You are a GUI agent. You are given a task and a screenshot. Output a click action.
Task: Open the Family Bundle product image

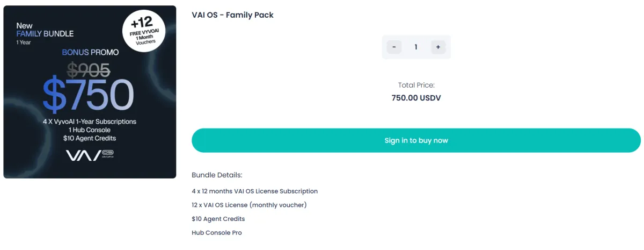(90, 92)
